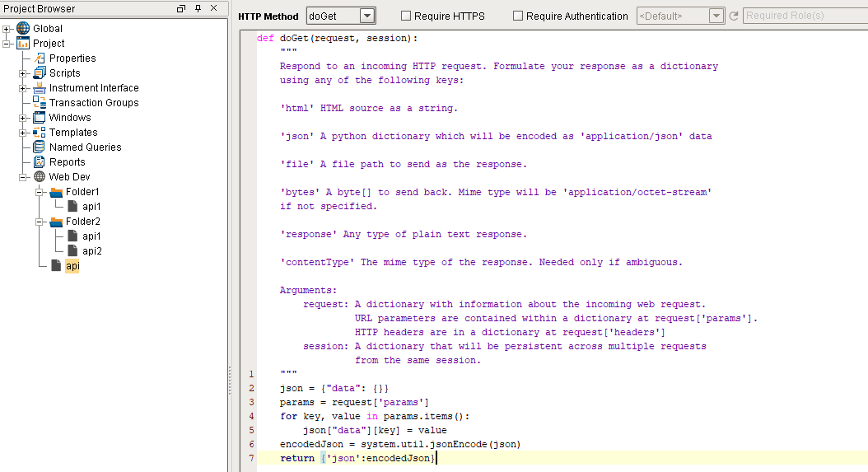Click file icon of api2
Screen dimensions: 868x472
click(x=72, y=251)
